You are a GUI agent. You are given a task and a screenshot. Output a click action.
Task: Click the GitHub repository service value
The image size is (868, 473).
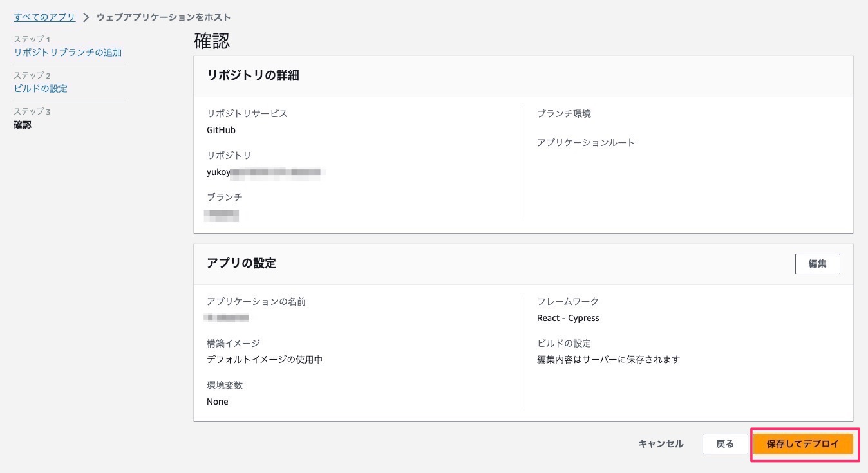tap(222, 130)
